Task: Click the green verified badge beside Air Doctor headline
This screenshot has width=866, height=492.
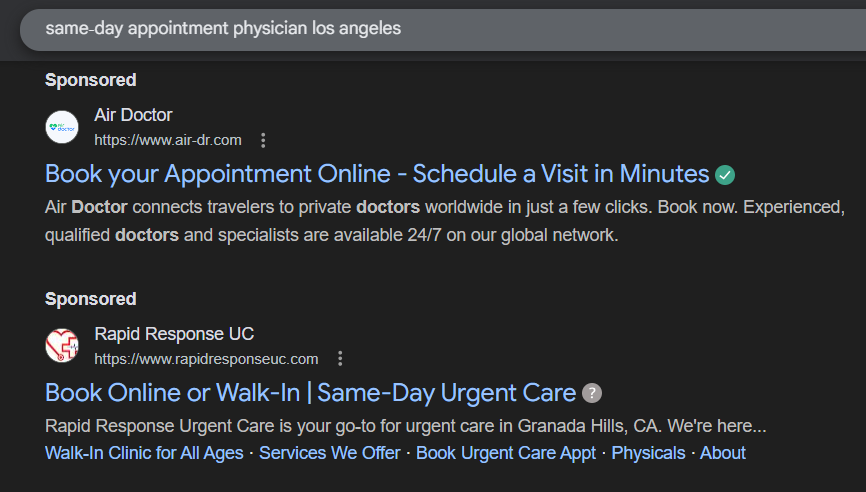Action: point(725,175)
